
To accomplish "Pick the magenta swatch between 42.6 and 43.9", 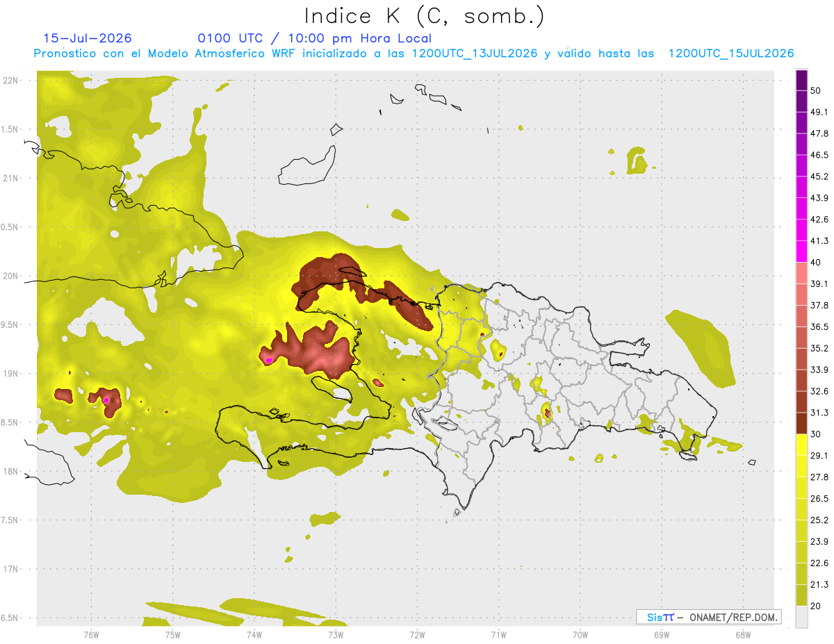I will coord(801,208).
